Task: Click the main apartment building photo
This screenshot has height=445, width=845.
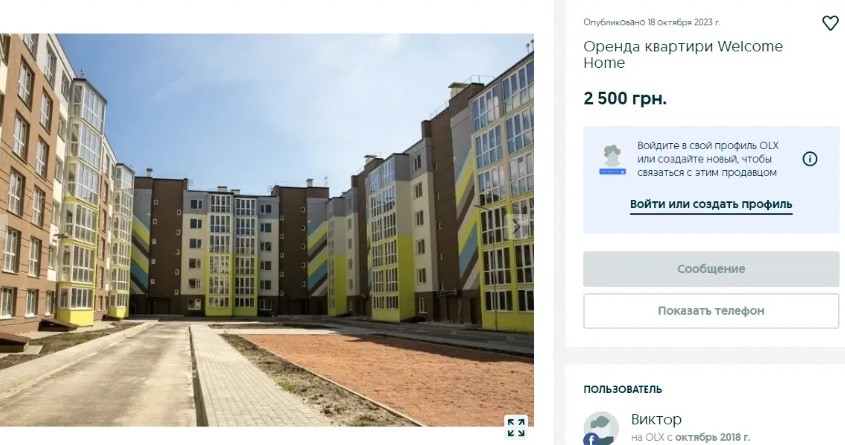Action: 267,230
